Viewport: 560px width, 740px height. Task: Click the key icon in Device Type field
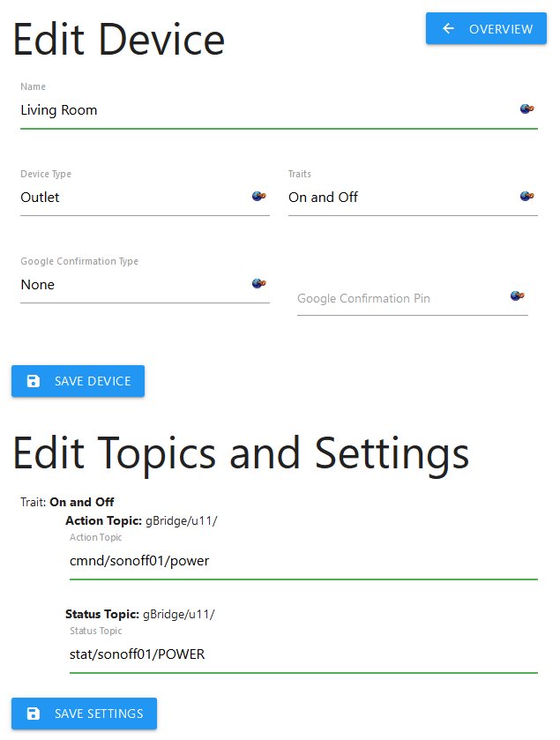tap(259, 196)
